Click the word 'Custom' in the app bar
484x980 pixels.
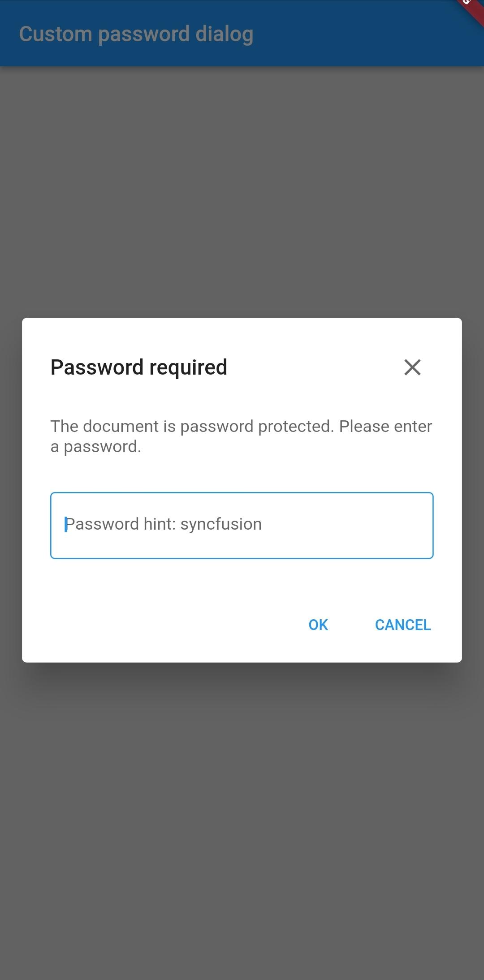[x=56, y=34]
